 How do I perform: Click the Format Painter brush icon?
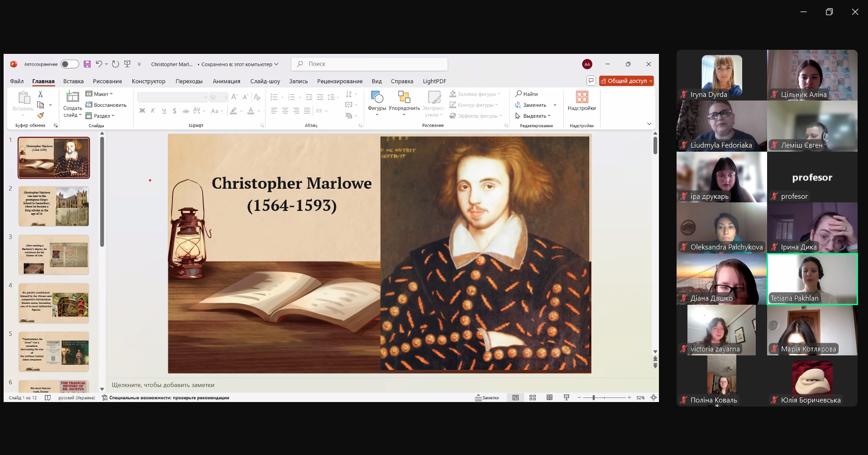coord(40,116)
